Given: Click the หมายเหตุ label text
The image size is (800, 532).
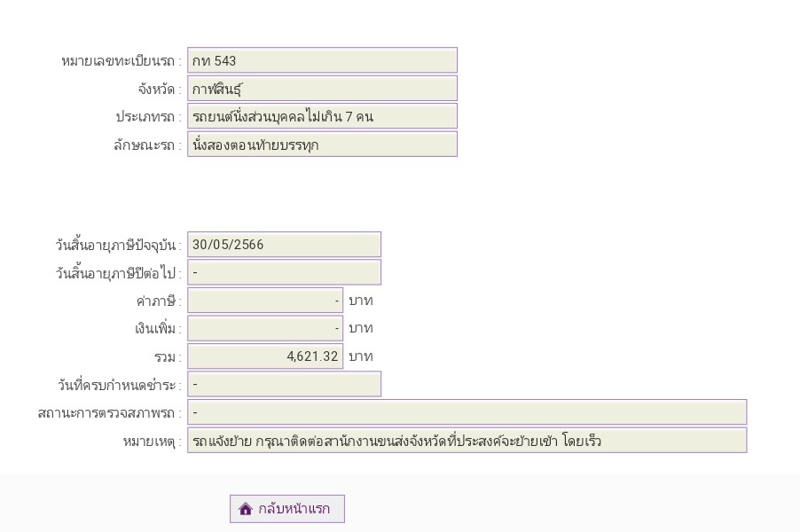Looking at the screenshot, I should point(151,442).
